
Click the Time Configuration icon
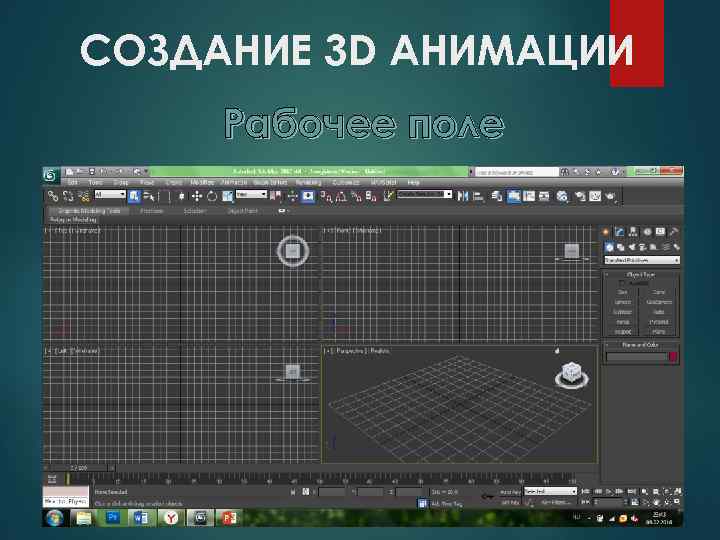click(635, 502)
